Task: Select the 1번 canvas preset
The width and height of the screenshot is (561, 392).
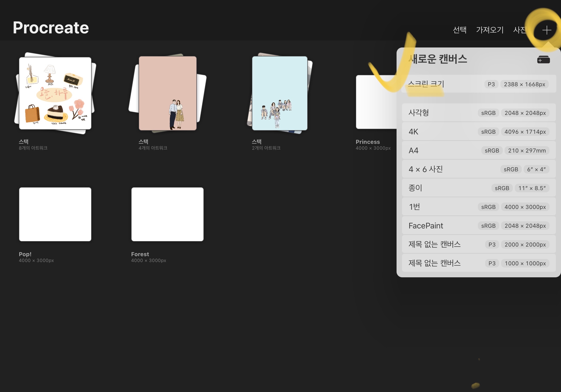Action: (478, 207)
